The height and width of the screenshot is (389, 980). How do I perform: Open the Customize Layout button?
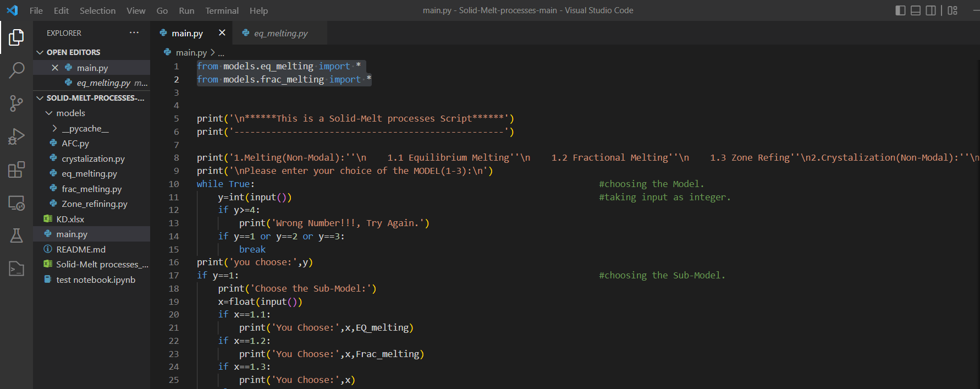coord(953,10)
